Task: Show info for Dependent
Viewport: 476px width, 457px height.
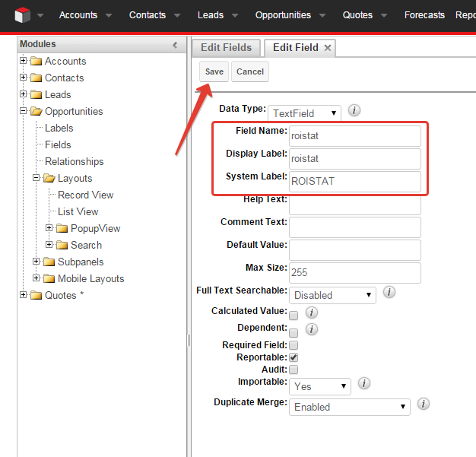Action: tap(312, 329)
